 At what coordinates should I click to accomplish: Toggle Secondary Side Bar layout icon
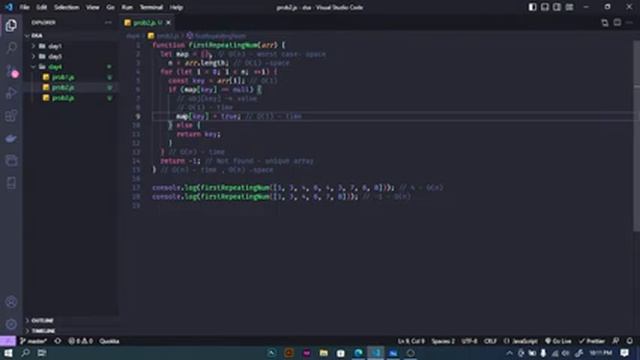tap(557, 7)
